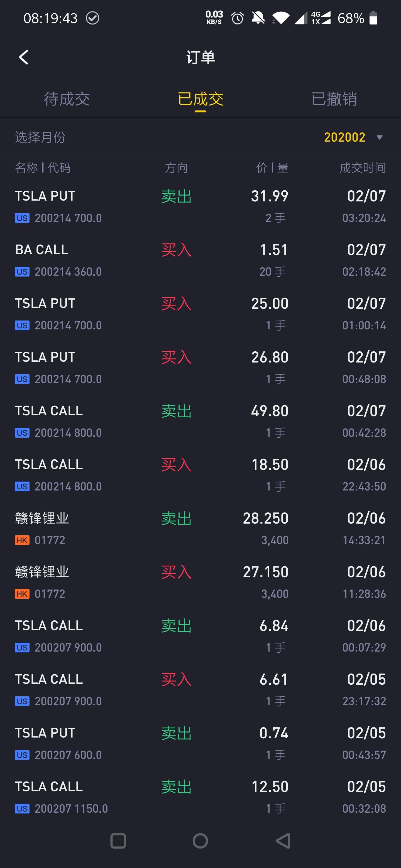Open TSLA CALL 1150.0 sell order

[200, 798]
